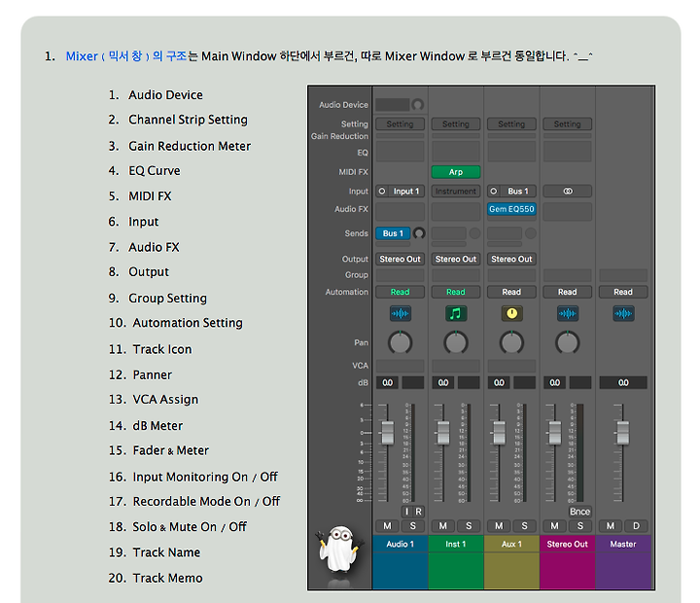Solo the Inst 1 channel
The width and height of the screenshot is (700, 603).
click(469, 526)
